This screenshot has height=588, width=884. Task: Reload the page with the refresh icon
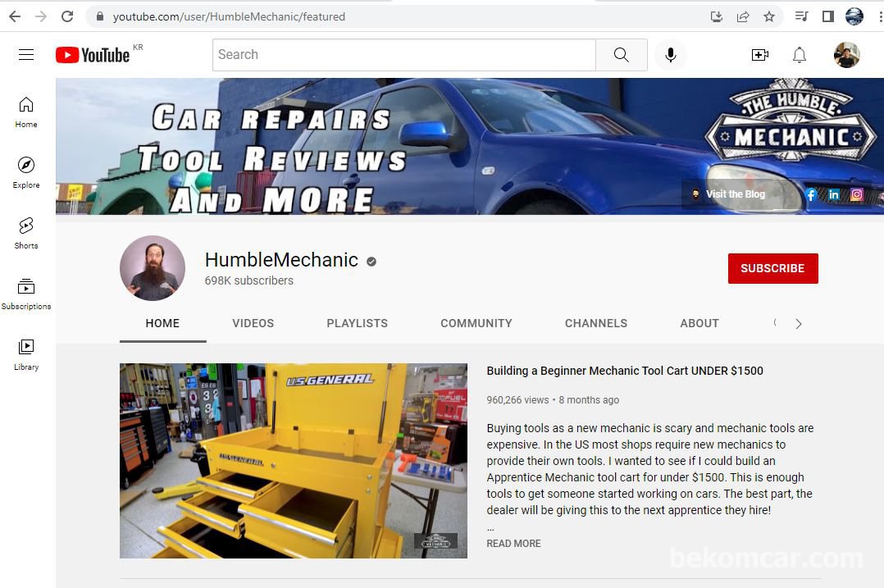pyautogui.click(x=67, y=16)
